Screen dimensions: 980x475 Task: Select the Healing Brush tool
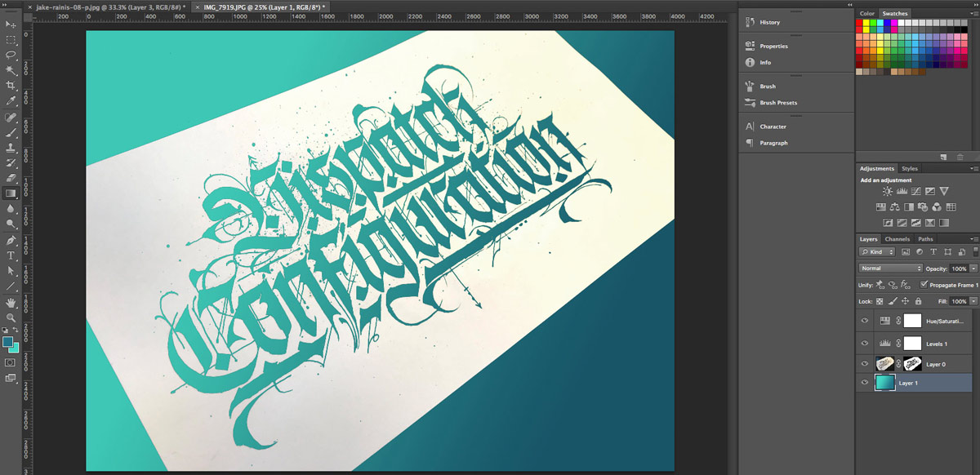[11, 118]
